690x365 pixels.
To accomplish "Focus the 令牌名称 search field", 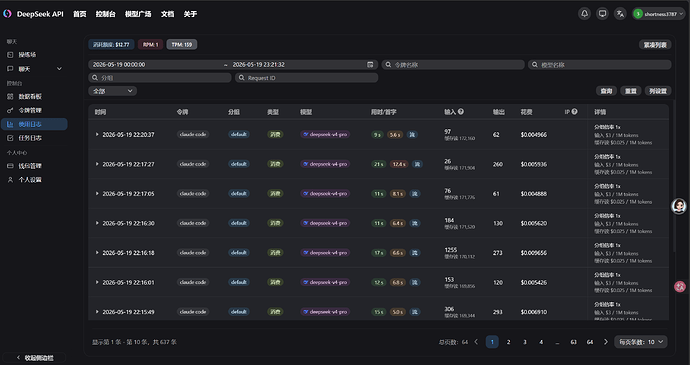I will (x=453, y=64).
